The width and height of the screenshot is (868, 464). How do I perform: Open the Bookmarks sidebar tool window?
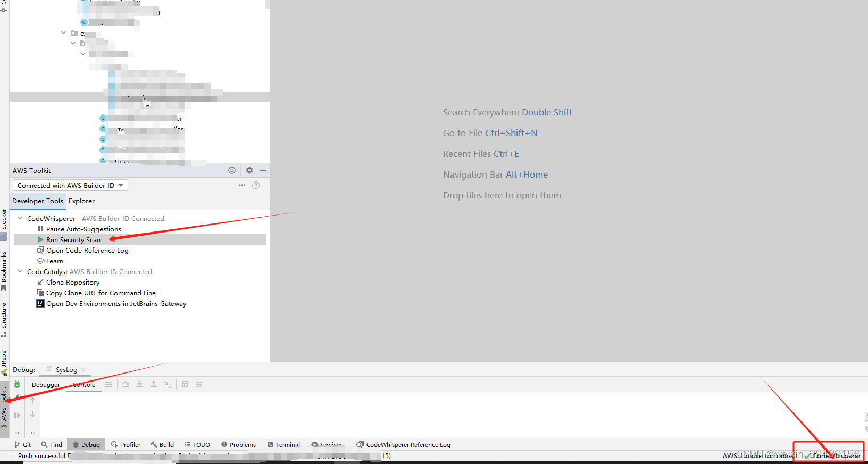coord(4,271)
